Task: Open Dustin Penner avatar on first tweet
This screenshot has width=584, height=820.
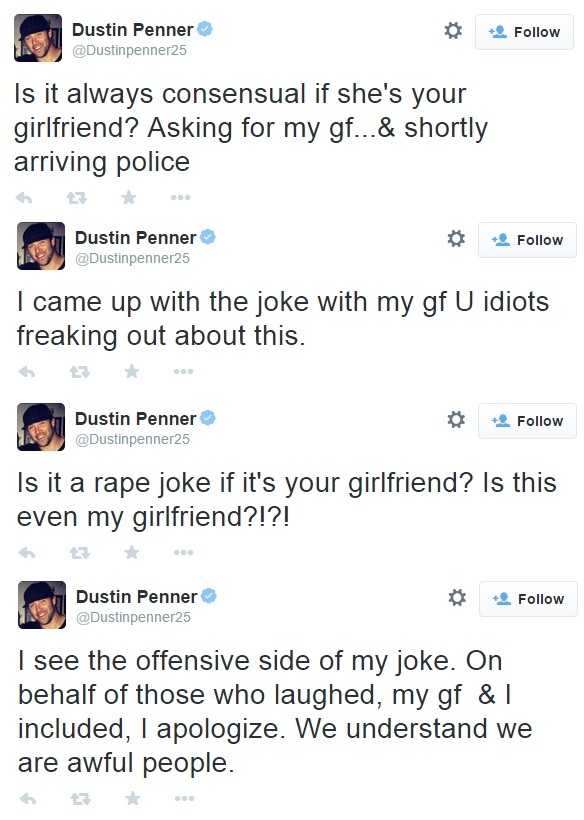Action: pos(38,38)
